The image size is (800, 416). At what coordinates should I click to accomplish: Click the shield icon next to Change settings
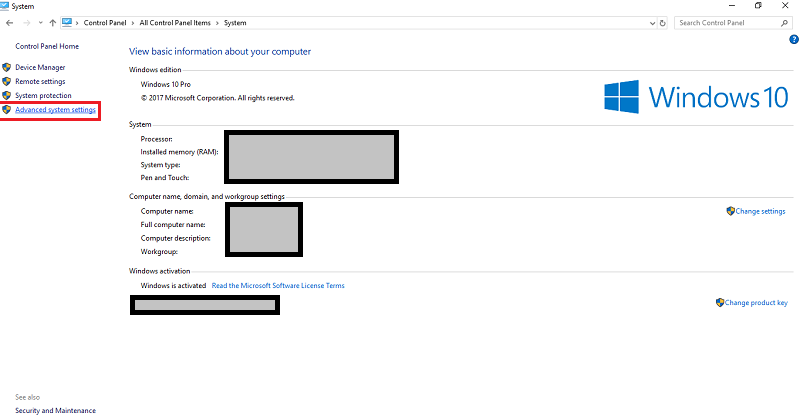[731, 211]
